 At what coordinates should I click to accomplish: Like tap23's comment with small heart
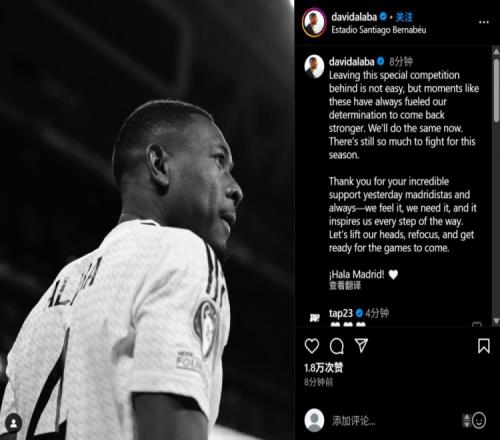click(477, 324)
